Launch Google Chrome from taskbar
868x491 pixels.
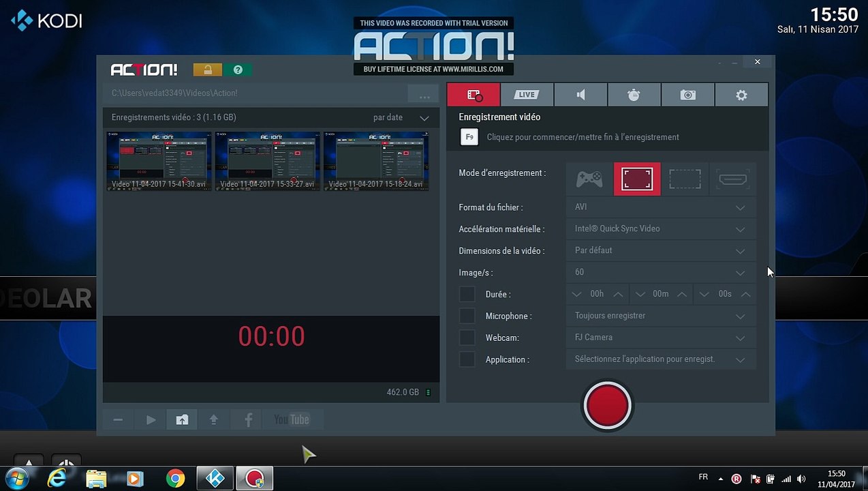pos(175,479)
